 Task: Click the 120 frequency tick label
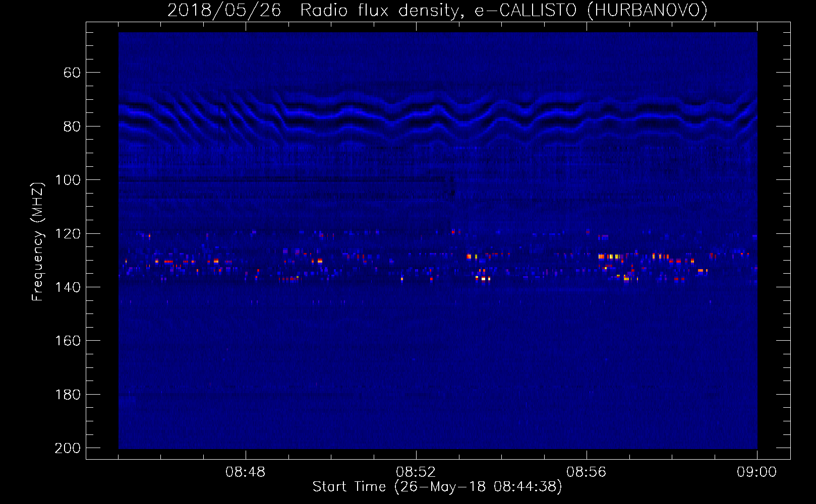point(68,234)
